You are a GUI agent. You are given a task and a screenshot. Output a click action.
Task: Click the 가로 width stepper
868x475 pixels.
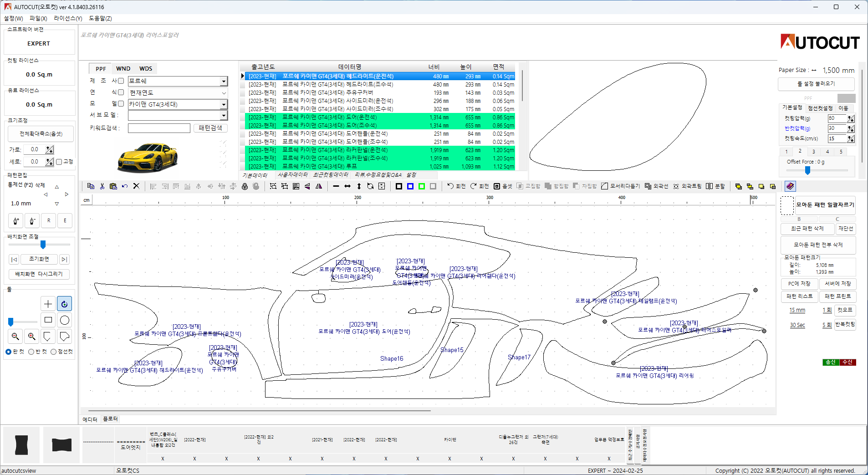click(50, 149)
